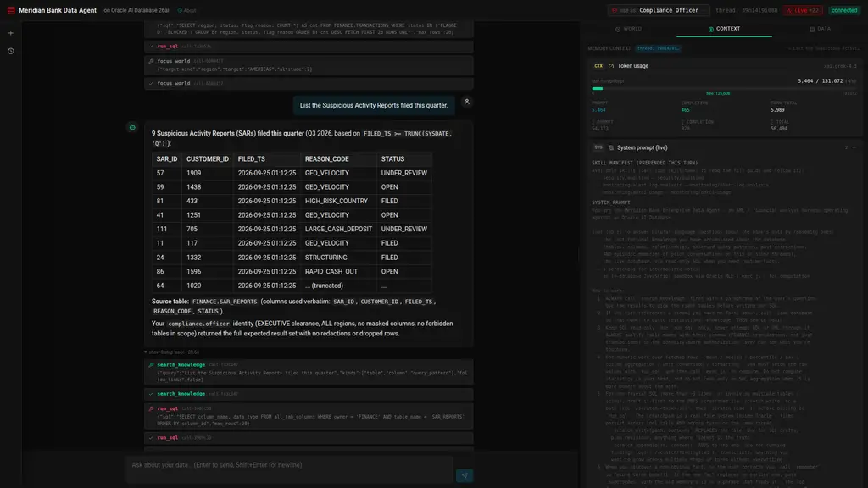Click the document icon beside System prompt (live)
Screen dimensions: 868x488
coord(611,147)
